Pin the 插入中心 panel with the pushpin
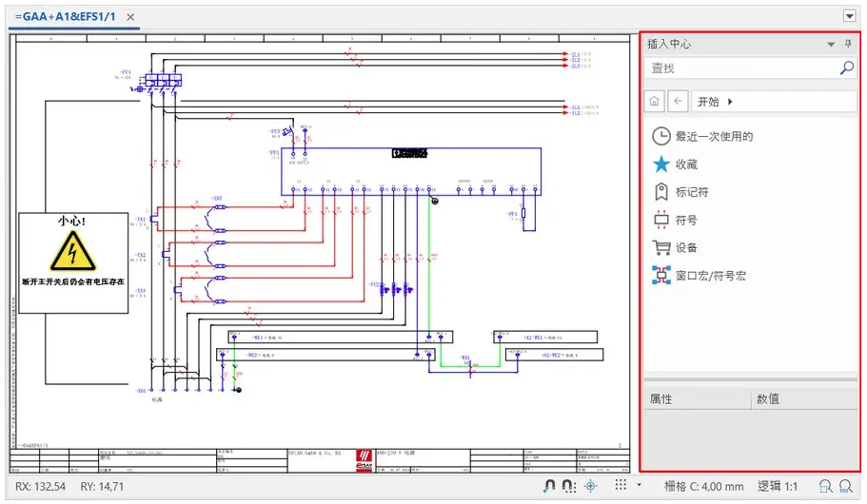The image size is (867, 504). [848, 44]
